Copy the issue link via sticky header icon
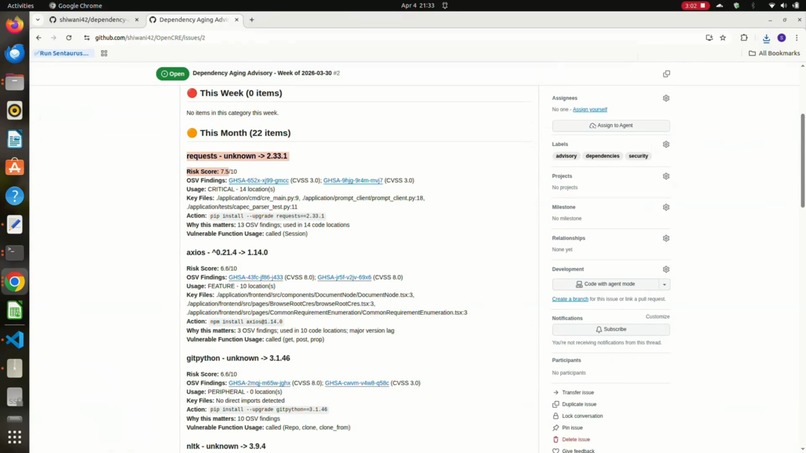 click(x=666, y=74)
